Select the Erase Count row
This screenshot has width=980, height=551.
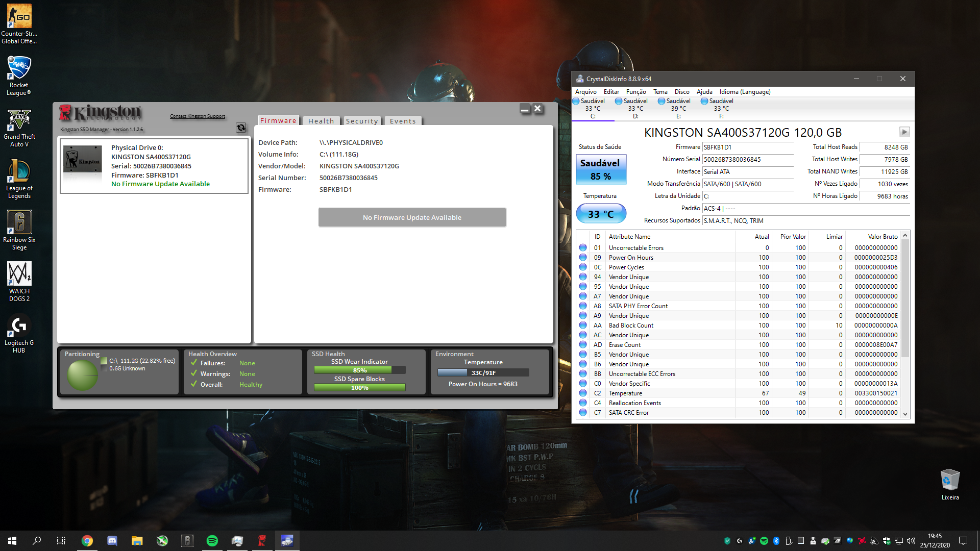739,345
